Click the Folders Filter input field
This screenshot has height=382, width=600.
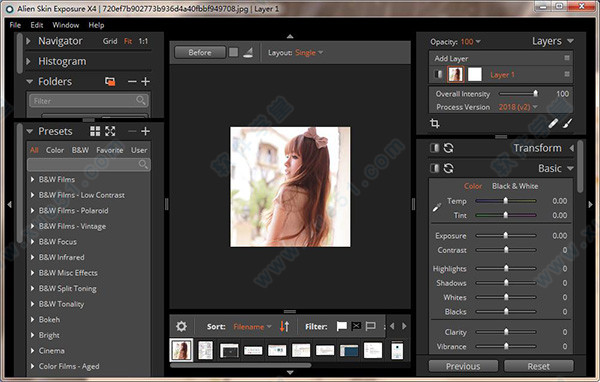click(x=89, y=101)
